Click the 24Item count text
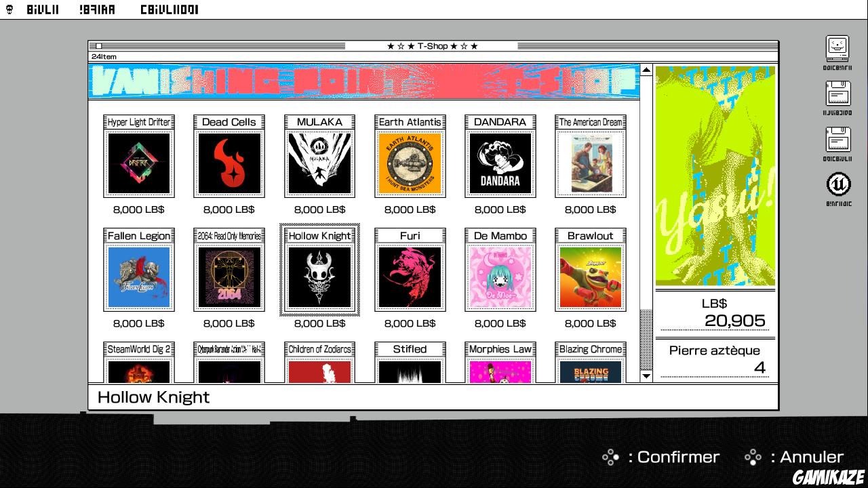Viewport: 868px width, 488px height. pyautogui.click(x=104, y=57)
